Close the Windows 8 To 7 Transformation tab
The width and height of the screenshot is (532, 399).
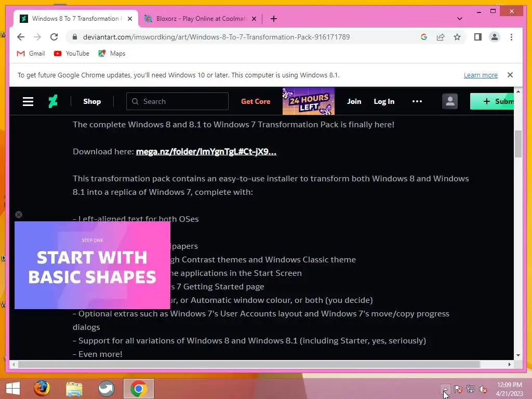(x=129, y=19)
